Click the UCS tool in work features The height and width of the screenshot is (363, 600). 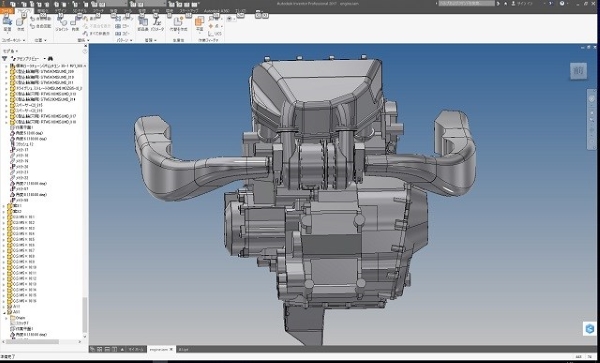point(215,34)
